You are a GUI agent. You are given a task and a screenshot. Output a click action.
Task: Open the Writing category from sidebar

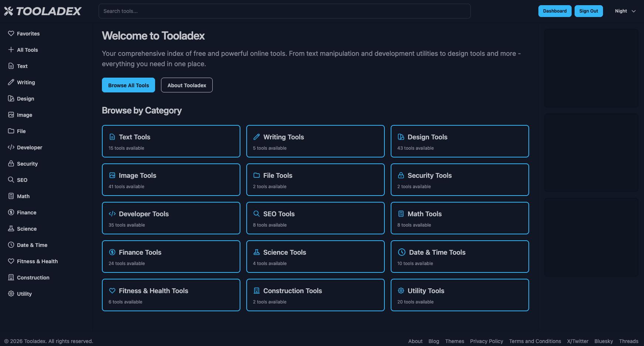coord(26,82)
